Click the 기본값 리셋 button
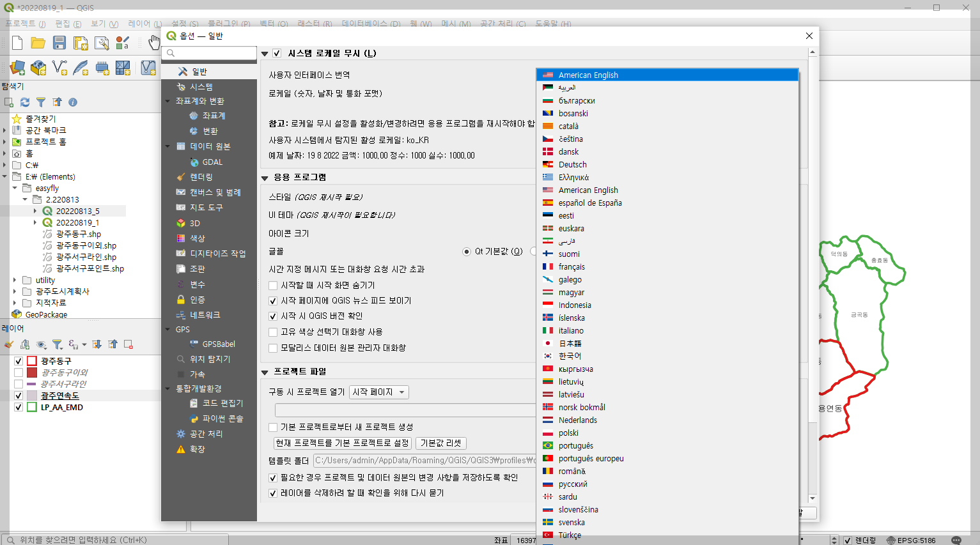980x545 pixels. click(441, 443)
